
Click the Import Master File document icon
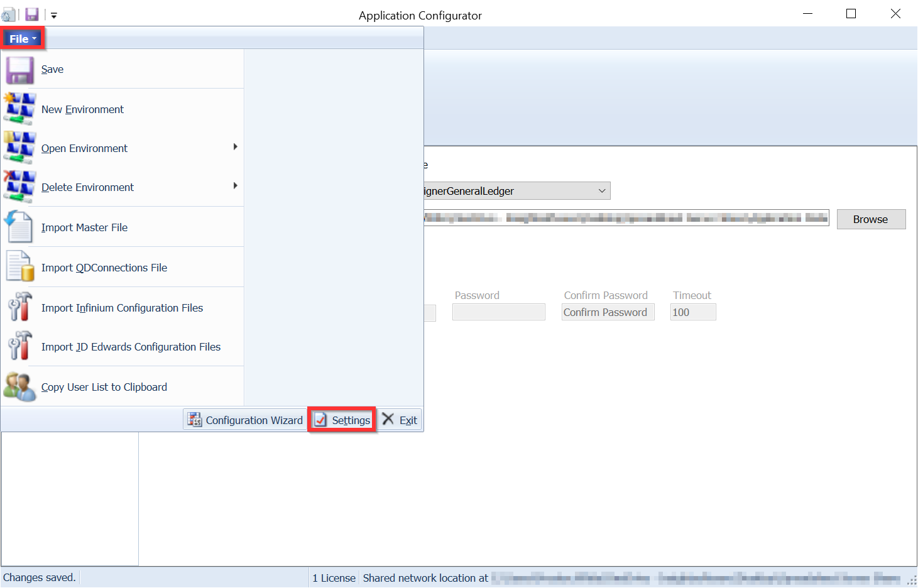pos(18,227)
